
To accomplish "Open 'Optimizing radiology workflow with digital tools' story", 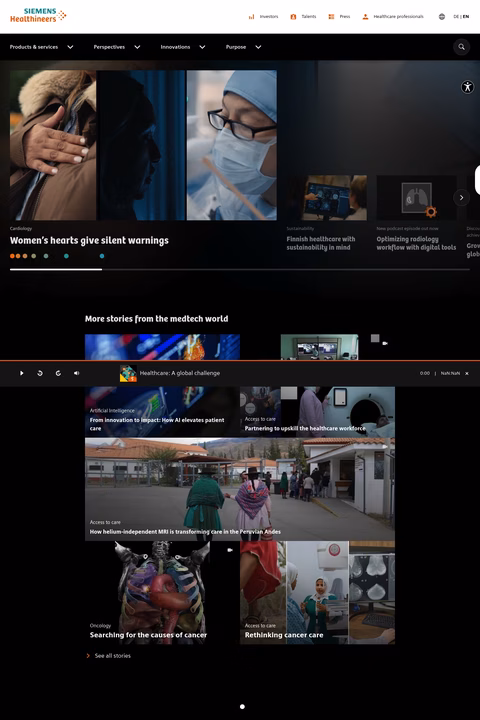I will [x=416, y=243].
